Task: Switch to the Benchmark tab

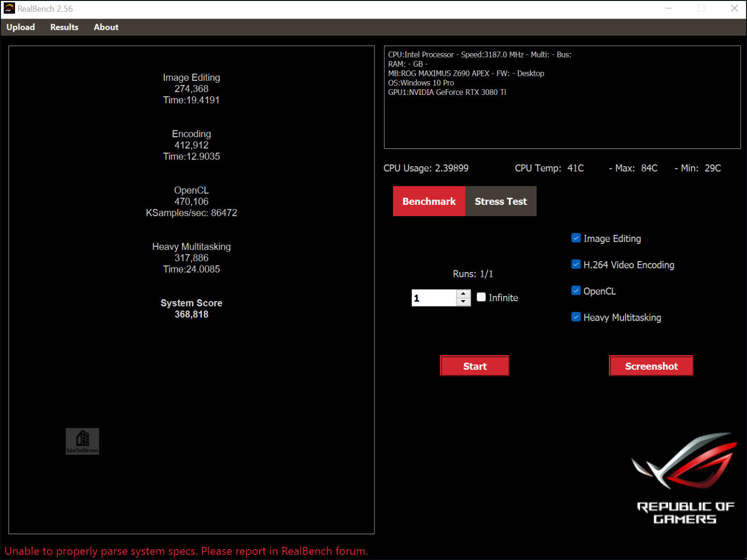Action: [x=429, y=201]
